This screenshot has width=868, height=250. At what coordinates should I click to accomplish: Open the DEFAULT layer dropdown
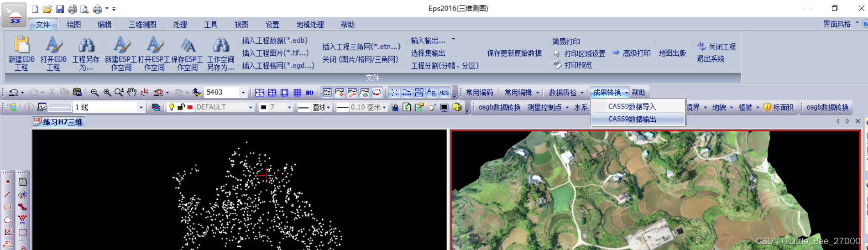point(251,107)
